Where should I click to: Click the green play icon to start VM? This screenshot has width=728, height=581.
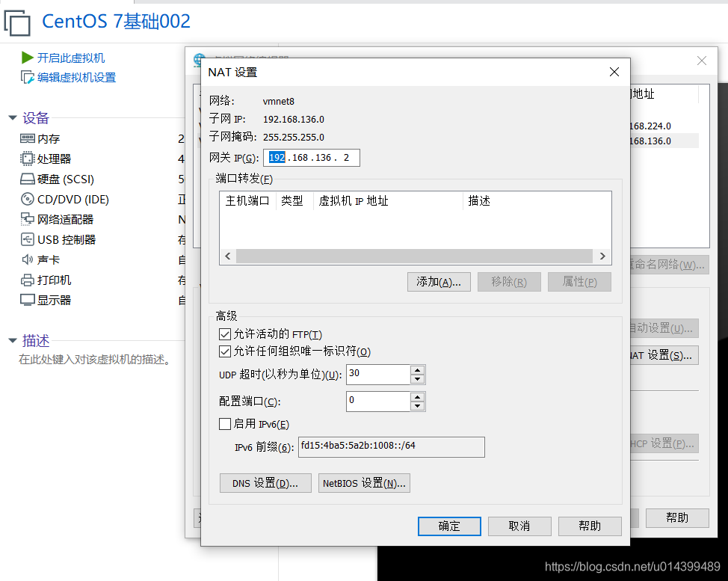[27, 58]
